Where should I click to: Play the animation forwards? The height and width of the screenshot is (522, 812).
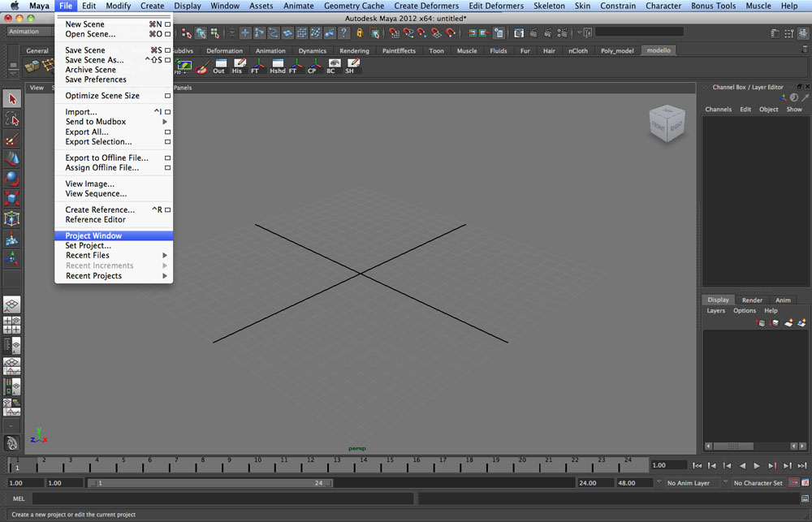757,465
